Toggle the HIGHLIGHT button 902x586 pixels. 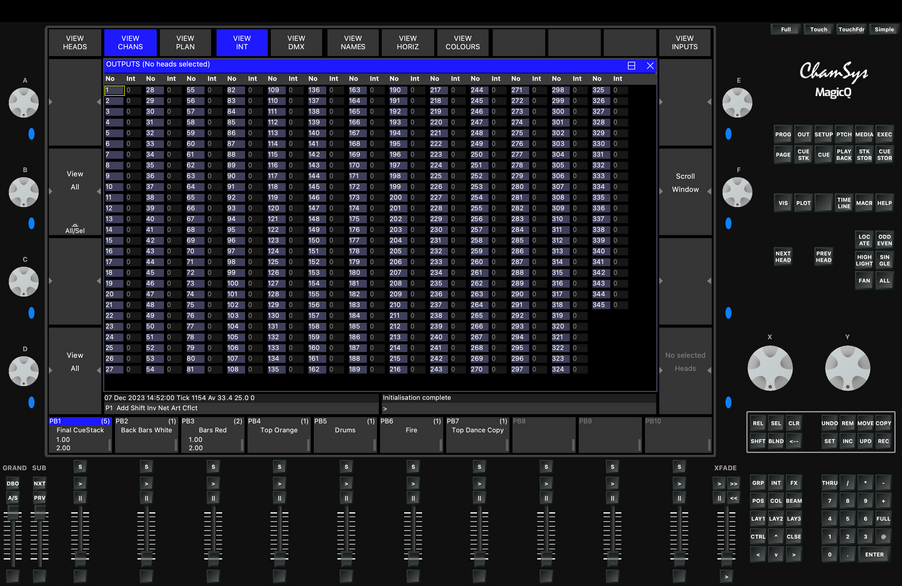(x=864, y=261)
